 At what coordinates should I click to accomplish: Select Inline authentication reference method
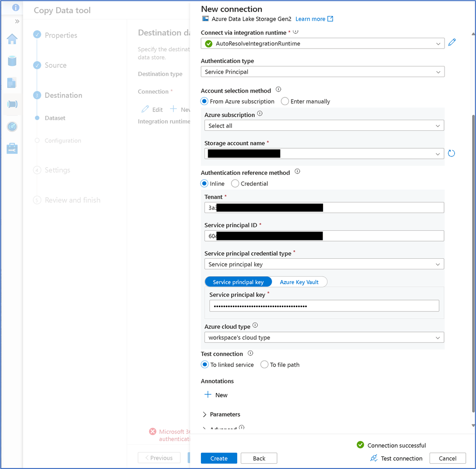point(204,184)
